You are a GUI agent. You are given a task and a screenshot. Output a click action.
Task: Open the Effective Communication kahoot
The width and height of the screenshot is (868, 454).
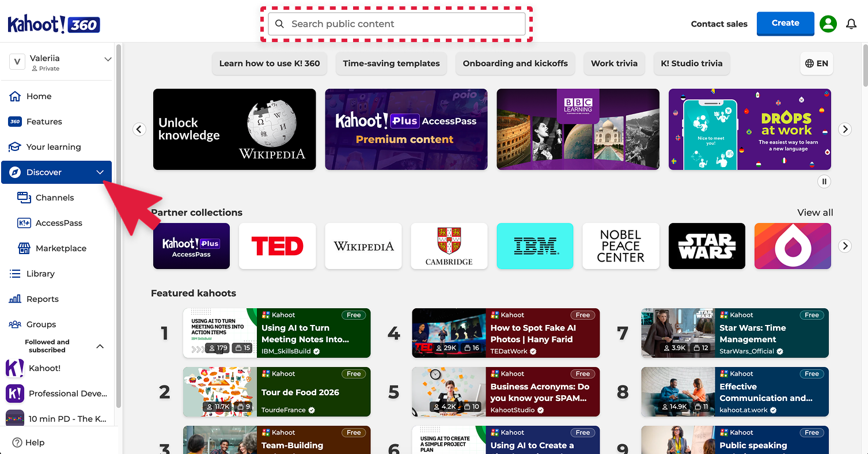pyautogui.click(x=735, y=392)
